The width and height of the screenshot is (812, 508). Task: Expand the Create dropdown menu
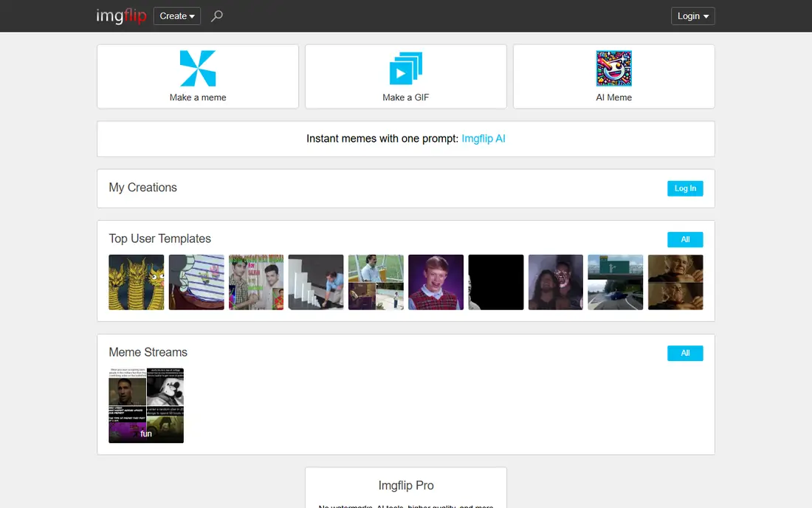(x=177, y=16)
